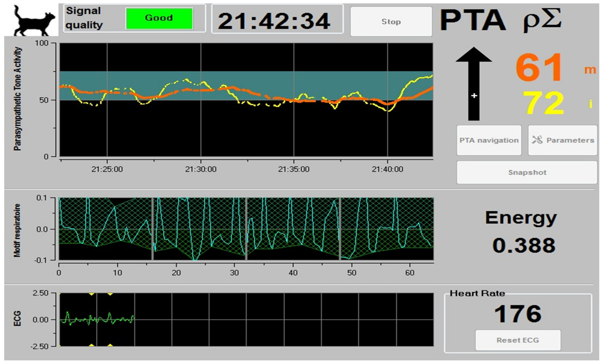Take a Snapshot
Viewport: 603px width, 364px height.
[x=527, y=172]
